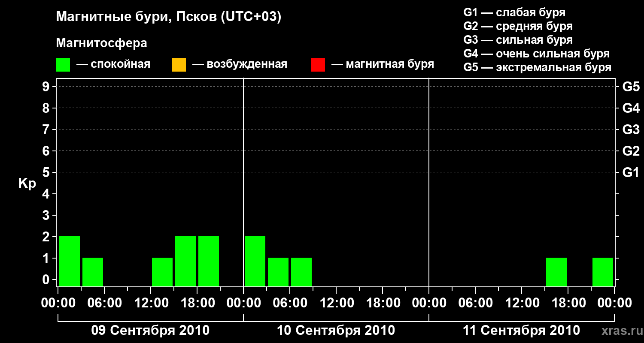Click 'G4 — очень сильная буря' legend line
Screen dimensions: 644x343
point(537,54)
